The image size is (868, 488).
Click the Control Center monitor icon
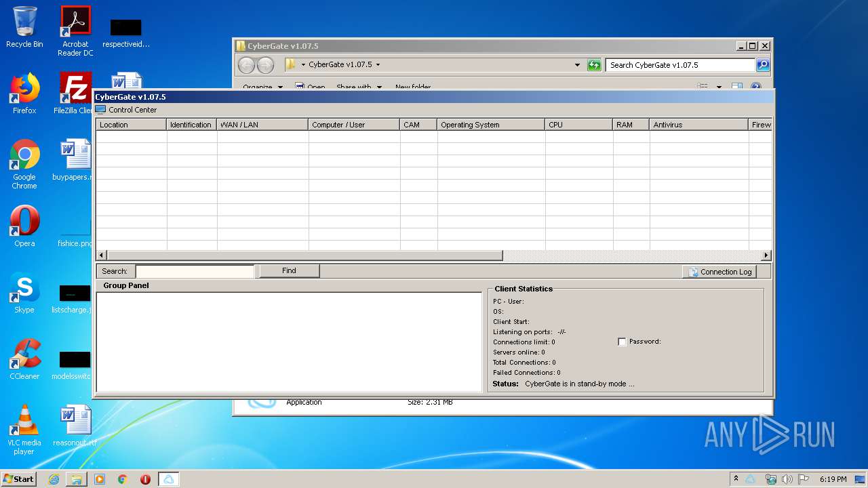(100, 110)
